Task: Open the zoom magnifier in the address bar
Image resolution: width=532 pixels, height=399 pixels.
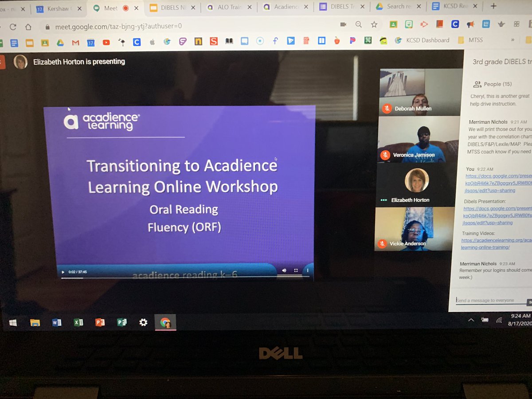Action: pos(358,24)
